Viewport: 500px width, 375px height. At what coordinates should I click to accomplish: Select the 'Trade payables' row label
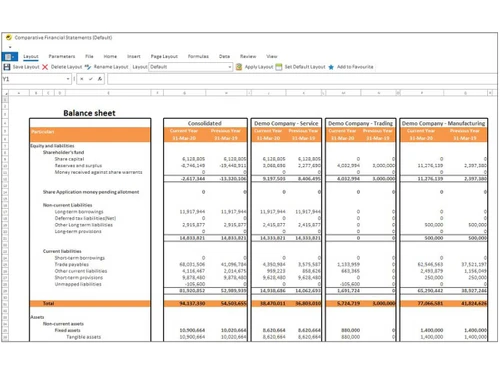[72, 264]
